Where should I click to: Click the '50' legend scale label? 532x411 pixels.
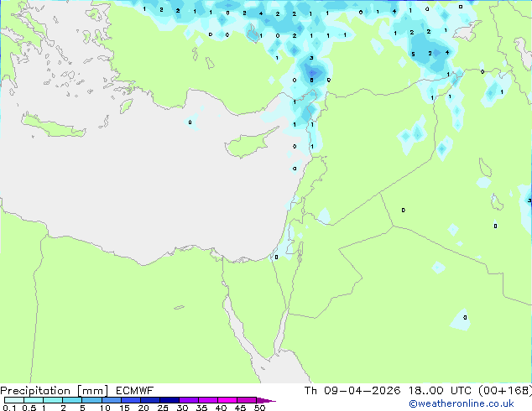259,408
